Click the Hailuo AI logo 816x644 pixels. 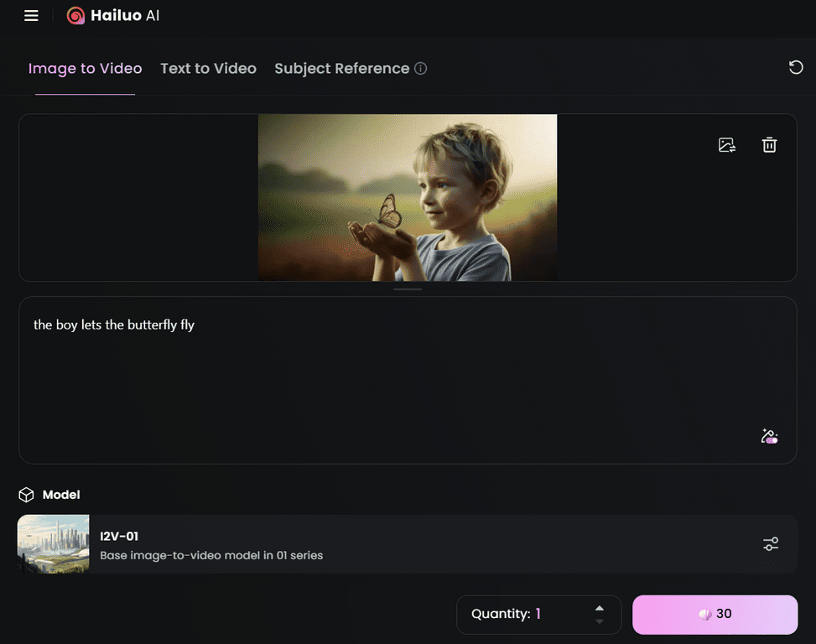tap(113, 16)
